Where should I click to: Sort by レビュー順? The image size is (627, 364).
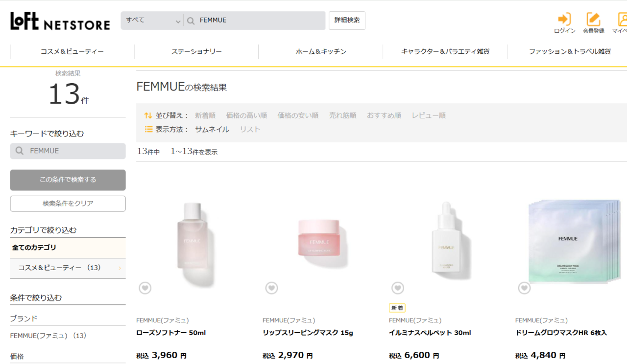429,115
